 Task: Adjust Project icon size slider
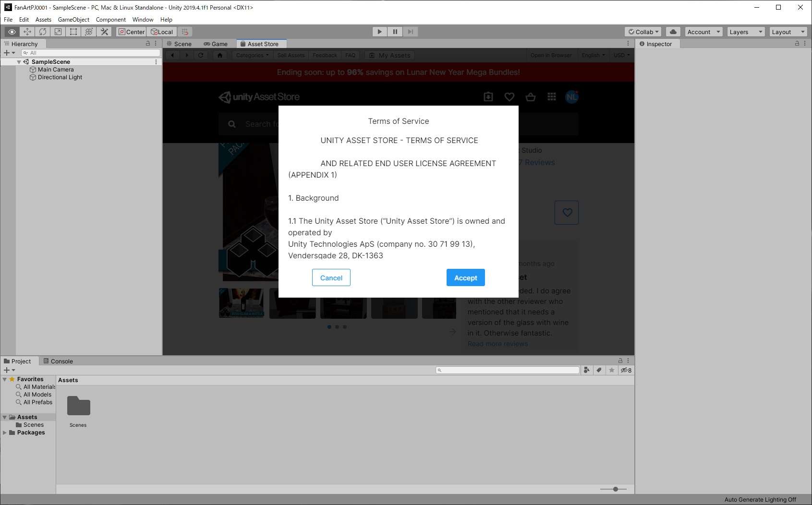tap(613, 489)
